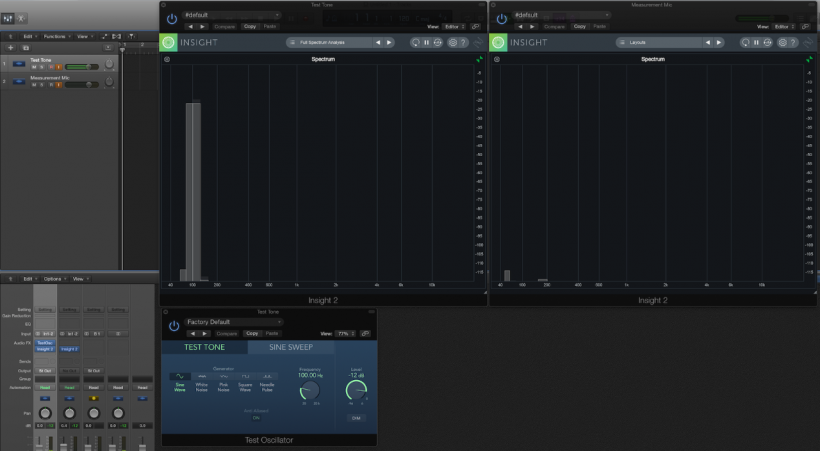The width and height of the screenshot is (820, 451).
Task: Pick the Needle Pulse generator
Action: (x=267, y=380)
